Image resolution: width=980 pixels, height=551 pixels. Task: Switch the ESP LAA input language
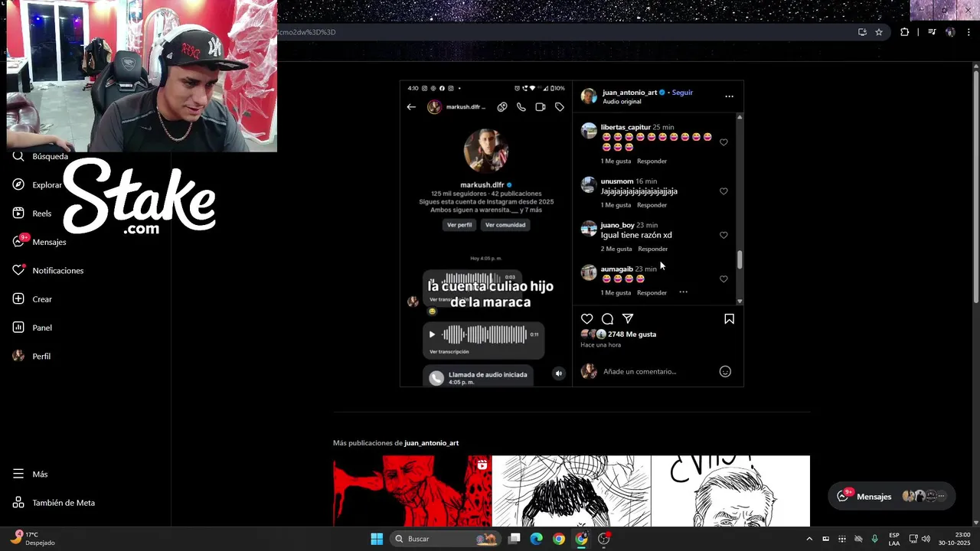(894, 539)
